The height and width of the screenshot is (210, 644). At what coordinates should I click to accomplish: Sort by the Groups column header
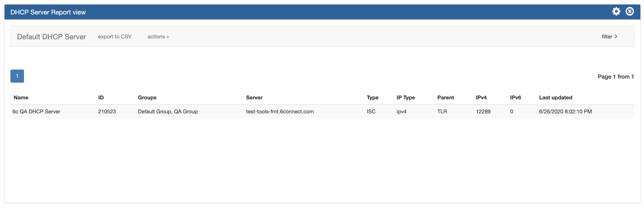point(147,98)
